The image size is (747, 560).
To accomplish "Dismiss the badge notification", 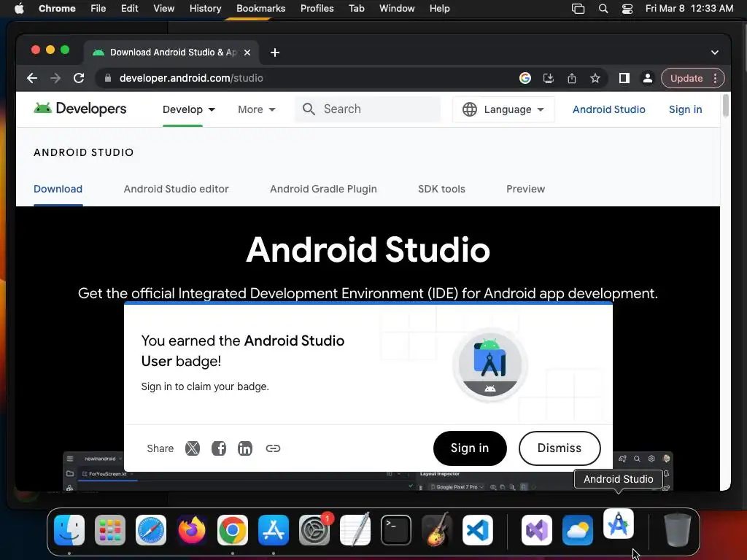I will pos(560,448).
